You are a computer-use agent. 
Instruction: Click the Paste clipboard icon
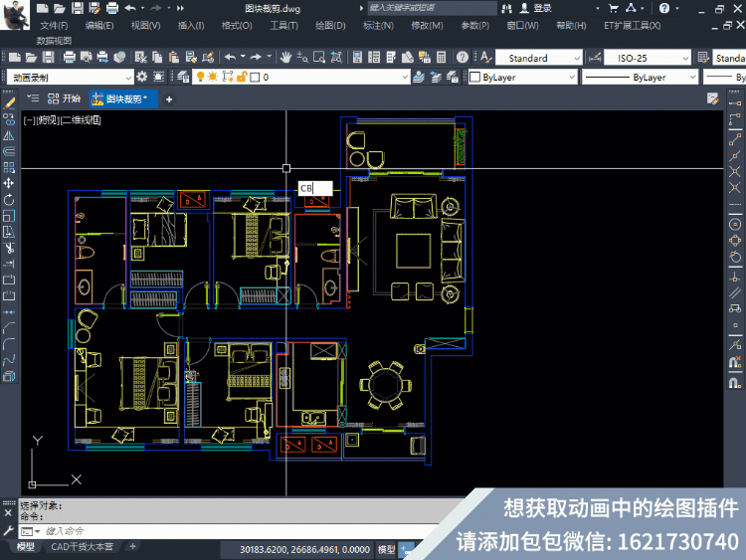pyautogui.click(x=174, y=58)
